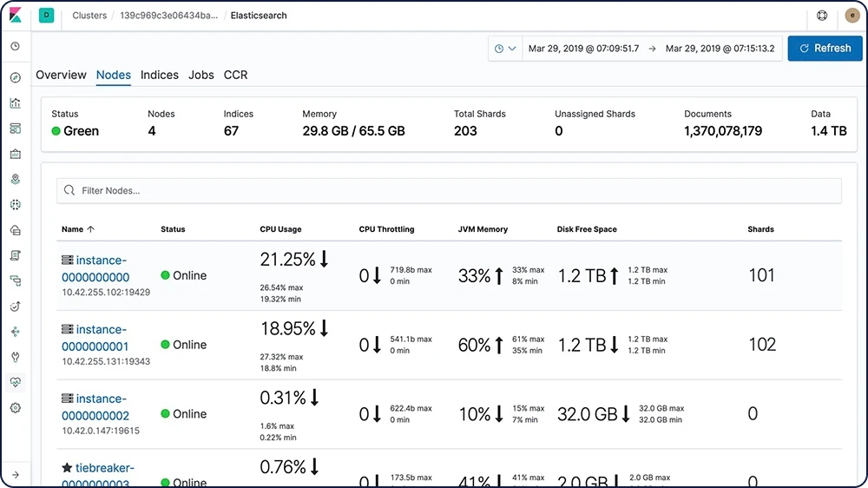This screenshot has height=488, width=868.
Task: Open APM from the sidebar
Action: click(x=16, y=280)
